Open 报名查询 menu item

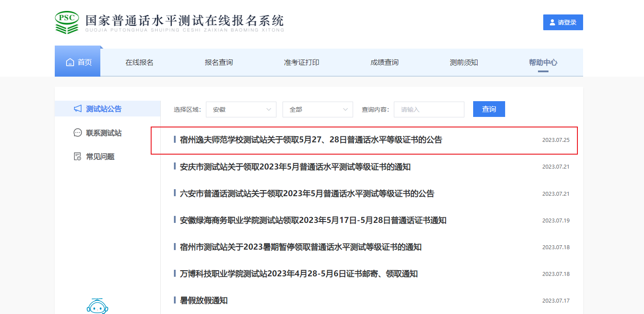[219, 63]
